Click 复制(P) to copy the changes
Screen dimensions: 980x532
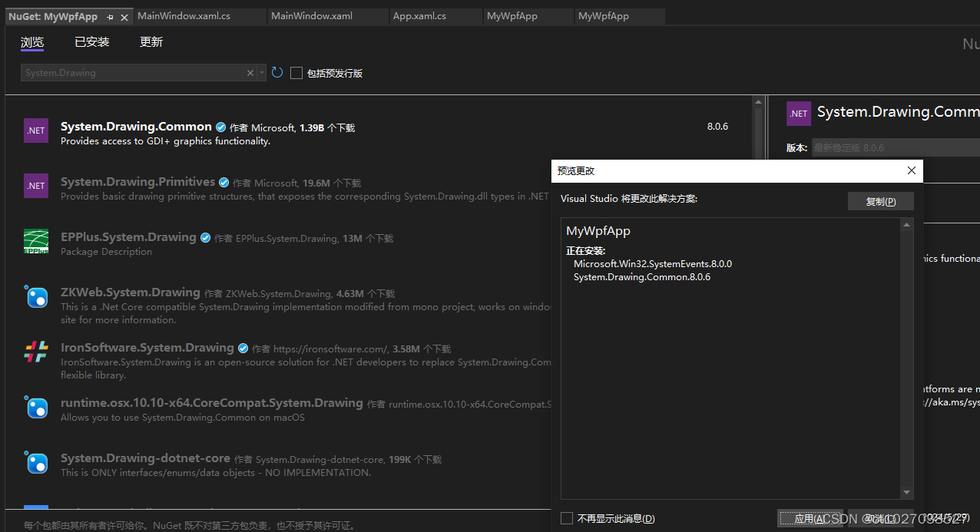pyautogui.click(x=880, y=201)
